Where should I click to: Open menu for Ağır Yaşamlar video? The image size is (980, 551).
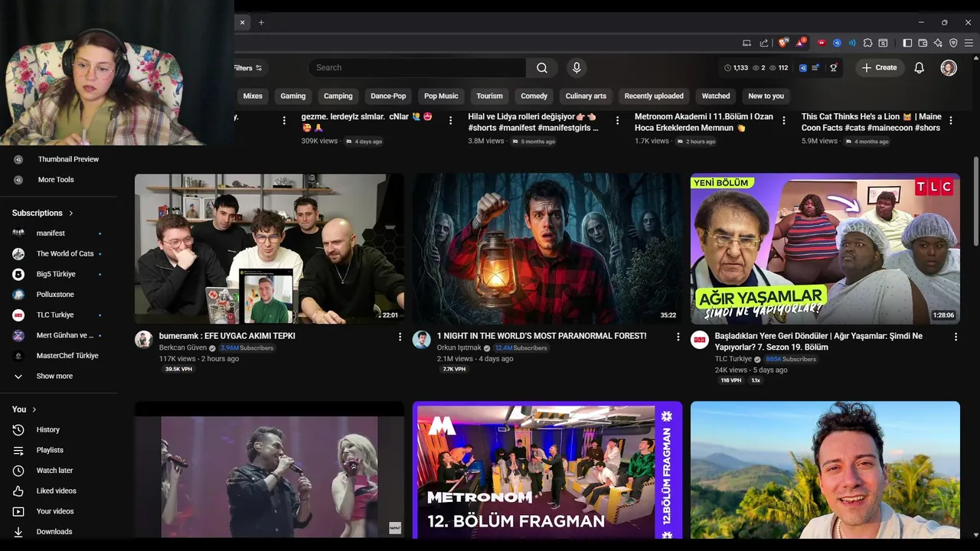[955, 337]
